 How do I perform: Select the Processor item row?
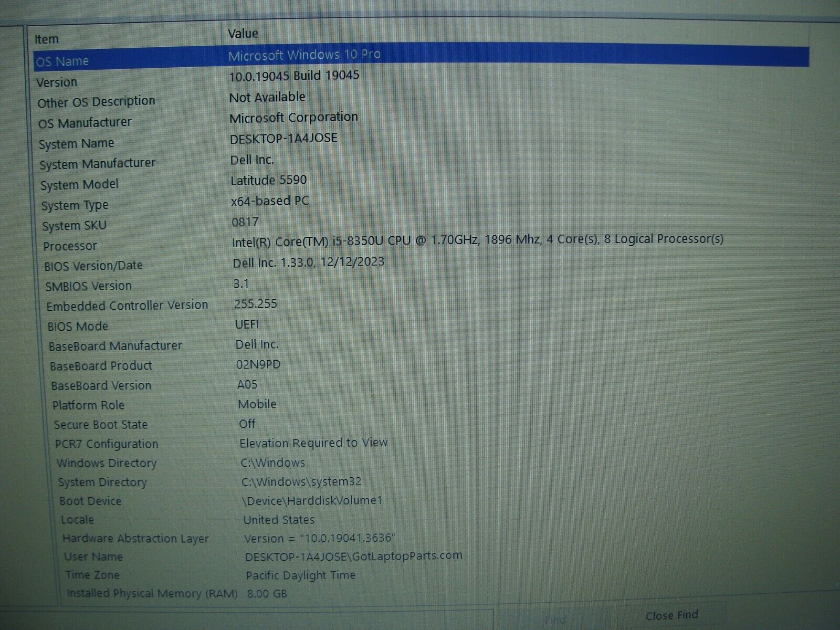70,246
